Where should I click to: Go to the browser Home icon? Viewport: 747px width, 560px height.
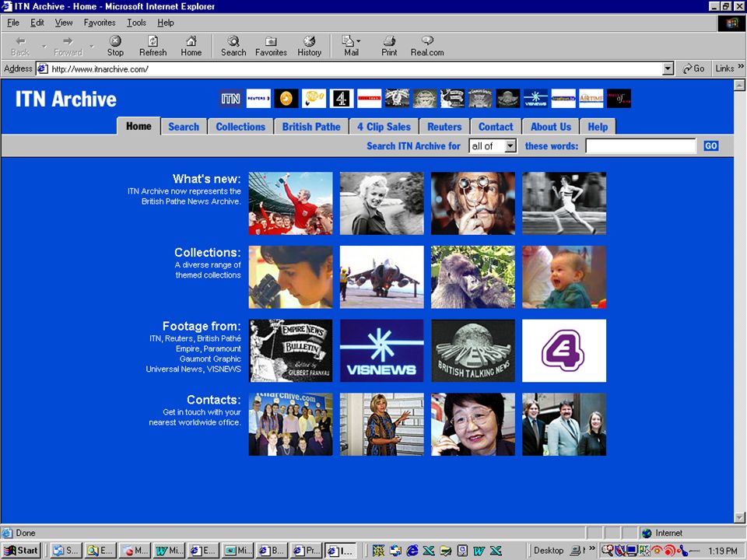191,46
